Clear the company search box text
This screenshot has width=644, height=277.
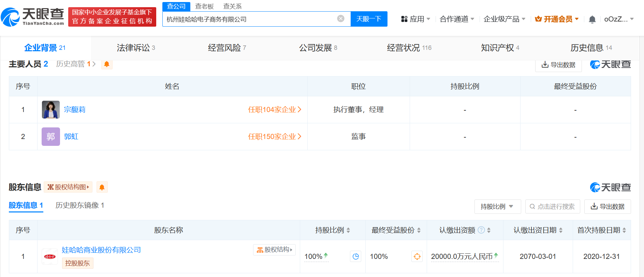tap(340, 19)
